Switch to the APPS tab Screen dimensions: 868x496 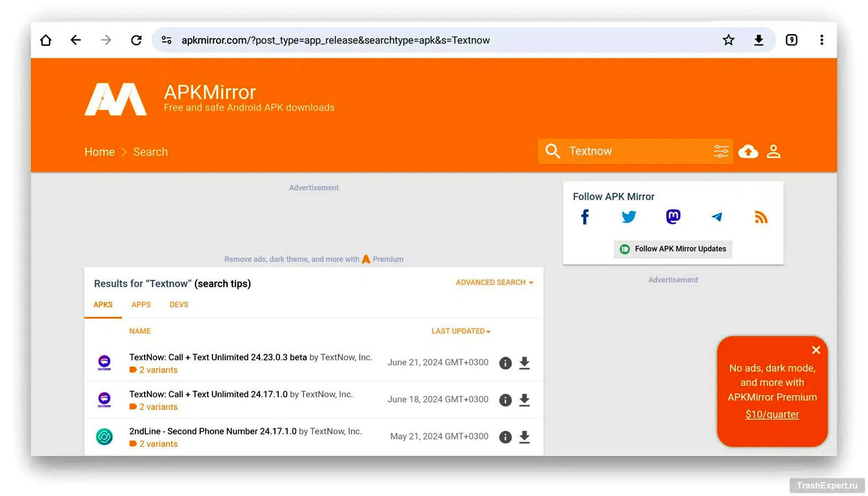141,305
